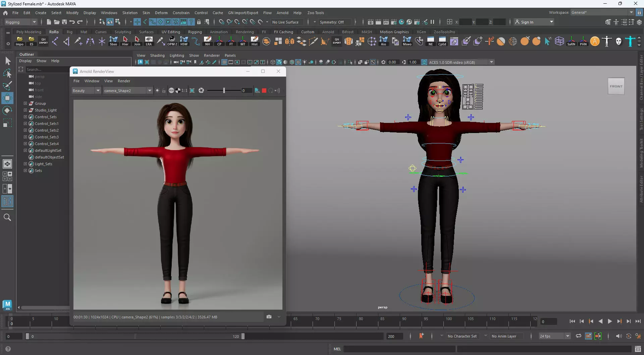Click the IPR render icon in status line

pyautogui.click(x=386, y=22)
